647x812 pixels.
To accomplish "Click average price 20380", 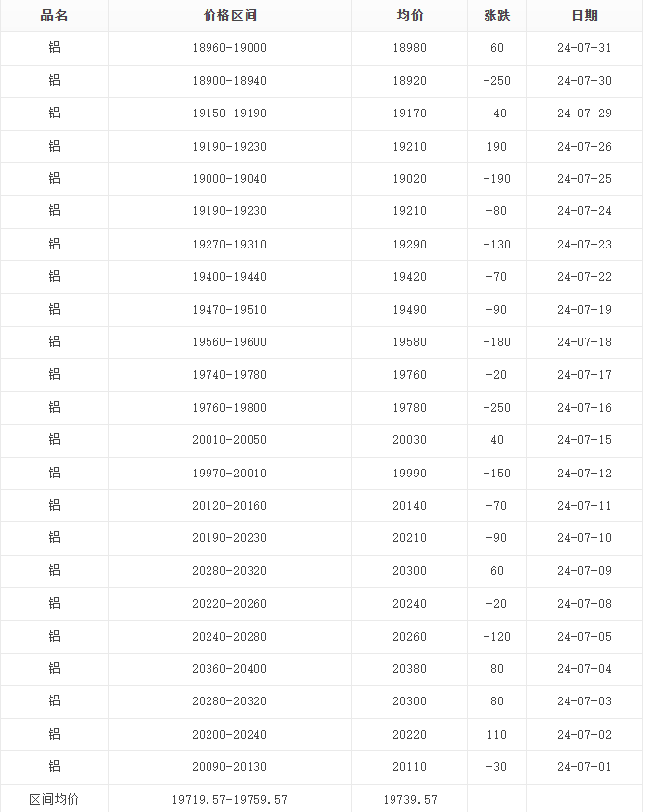I will (409, 669).
